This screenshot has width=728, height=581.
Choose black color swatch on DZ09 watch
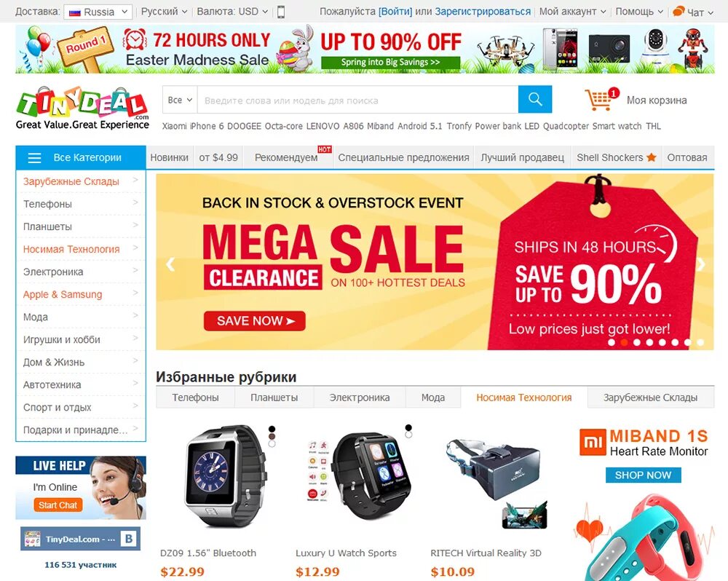272,429
